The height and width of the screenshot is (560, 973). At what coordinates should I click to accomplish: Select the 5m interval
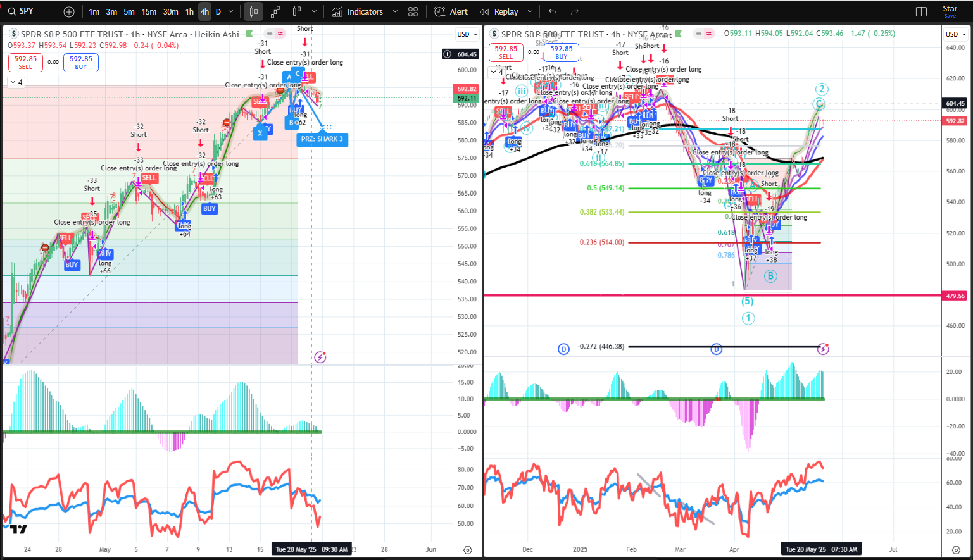click(x=129, y=11)
